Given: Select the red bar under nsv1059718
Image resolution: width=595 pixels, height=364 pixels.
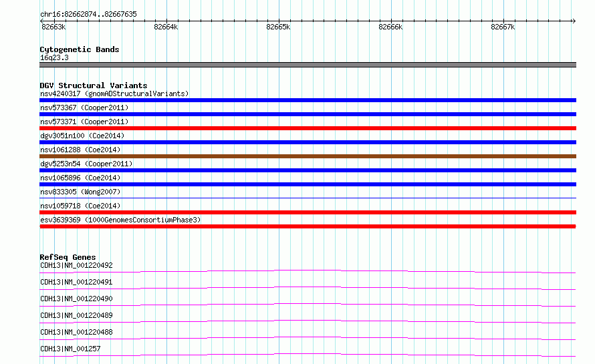Looking at the screenshot, I should click(x=308, y=212).
